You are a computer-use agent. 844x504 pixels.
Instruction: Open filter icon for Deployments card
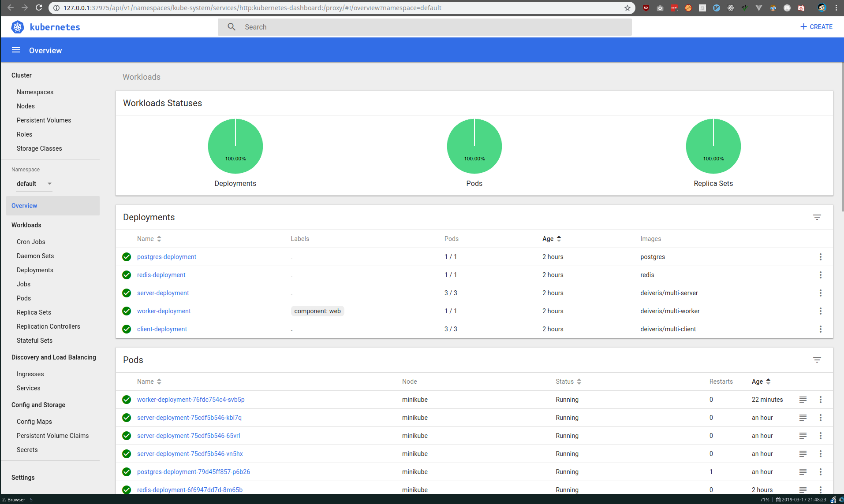pos(817,217)
